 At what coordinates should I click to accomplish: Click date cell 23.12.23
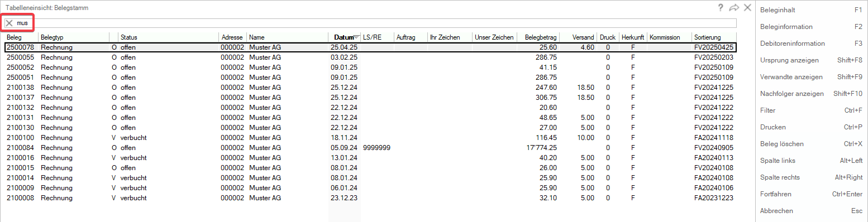point(344,198)
